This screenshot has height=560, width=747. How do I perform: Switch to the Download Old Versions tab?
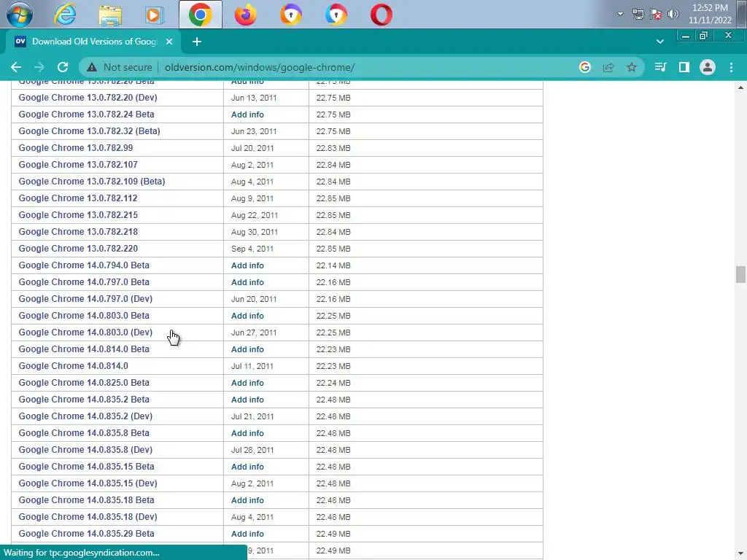pyautogui.click(x=93, y=42)
